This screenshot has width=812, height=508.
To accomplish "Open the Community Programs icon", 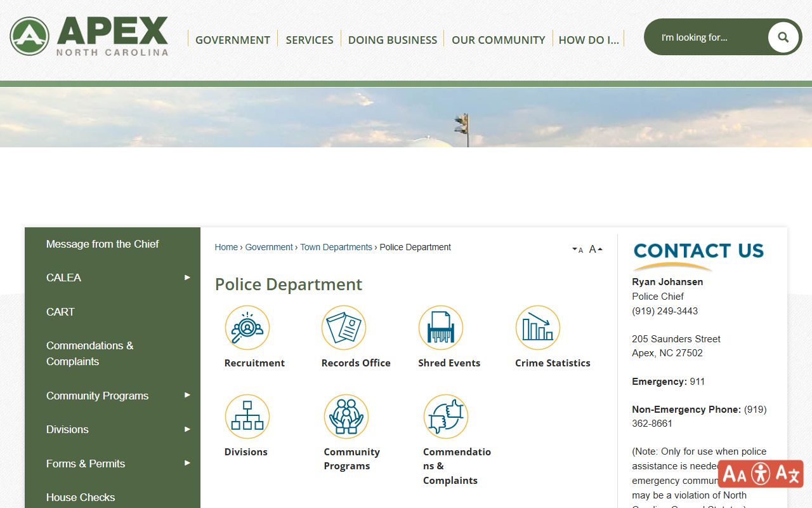I will 346,417.
